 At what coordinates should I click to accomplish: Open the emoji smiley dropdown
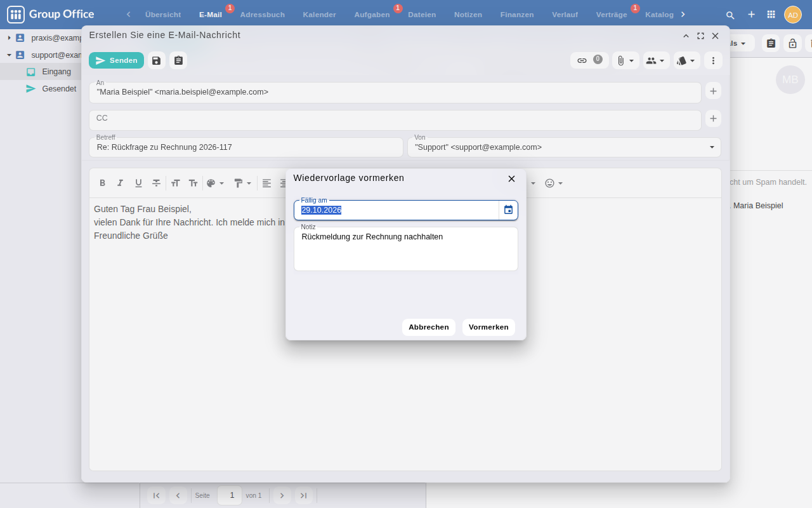(x=554, y=183)
